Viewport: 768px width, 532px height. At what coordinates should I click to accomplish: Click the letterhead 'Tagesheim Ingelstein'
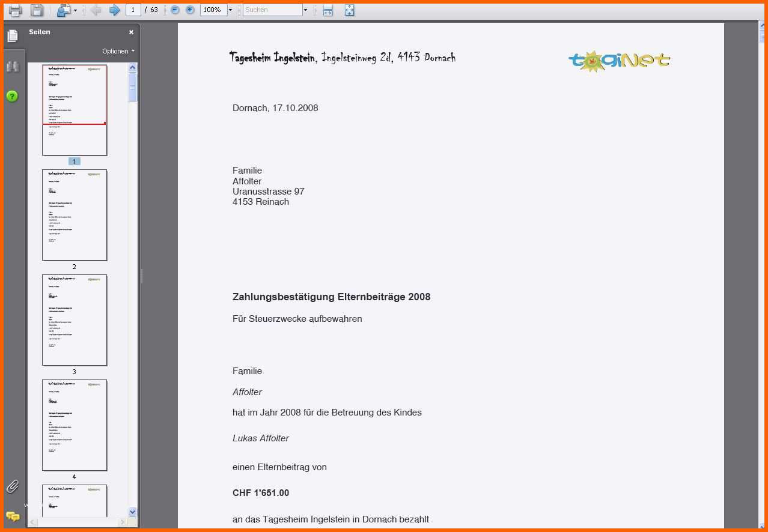tap(272, 58)
